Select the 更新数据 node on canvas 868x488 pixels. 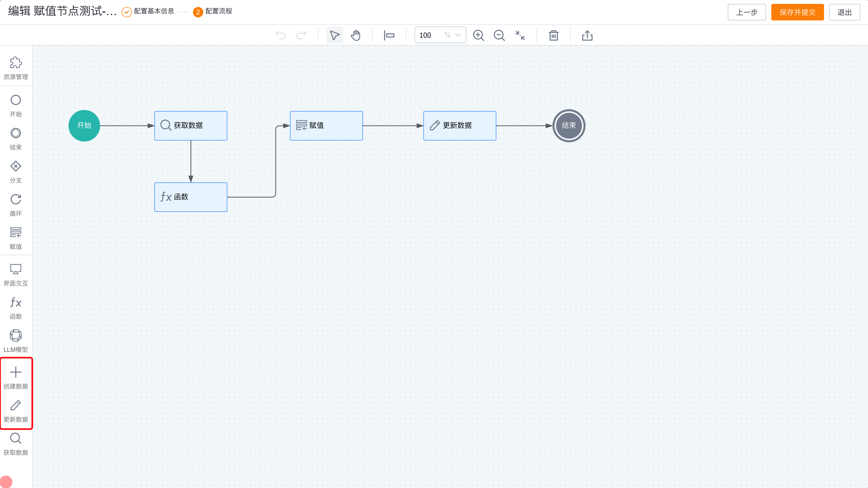[460, 125]
